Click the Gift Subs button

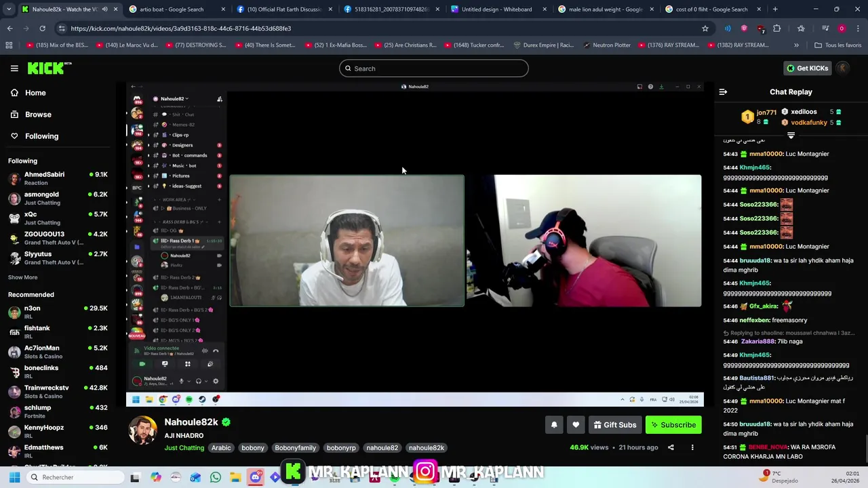[x=615, y=425]
